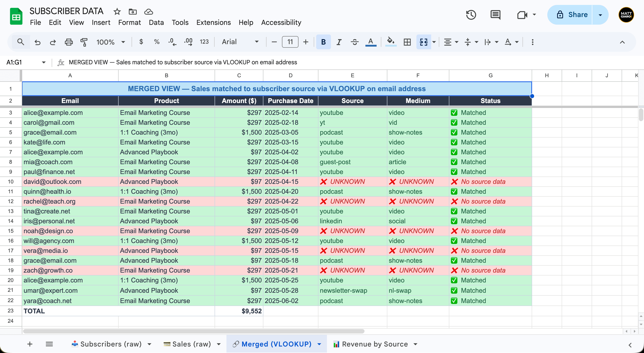Show all comments
The image size is (644, 353).
pos(495,15)
